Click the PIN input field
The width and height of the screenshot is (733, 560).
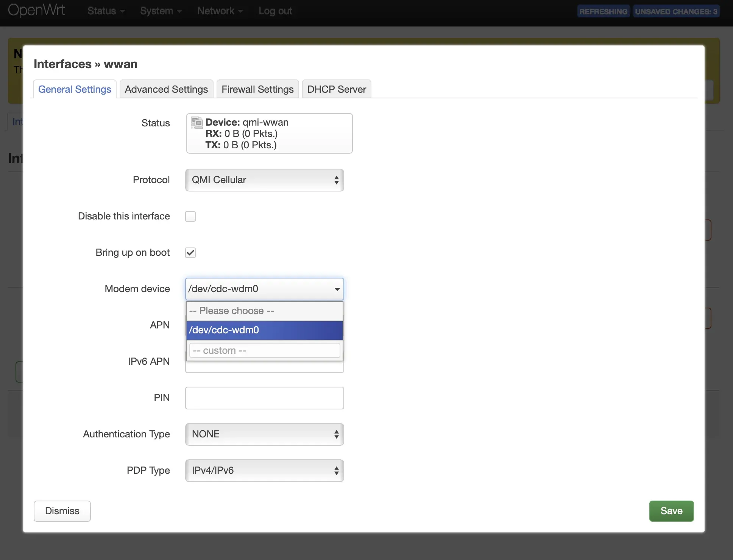coord(264,398)
